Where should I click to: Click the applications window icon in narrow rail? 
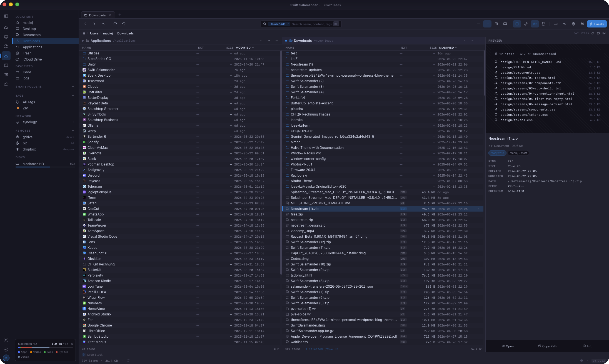[6, 65]
